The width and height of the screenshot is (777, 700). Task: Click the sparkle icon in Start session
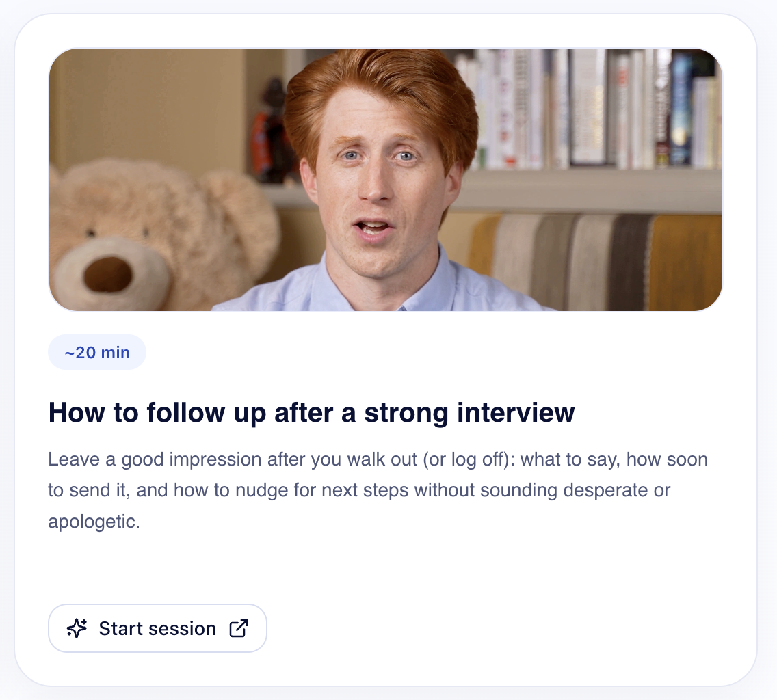pos(77,628)
